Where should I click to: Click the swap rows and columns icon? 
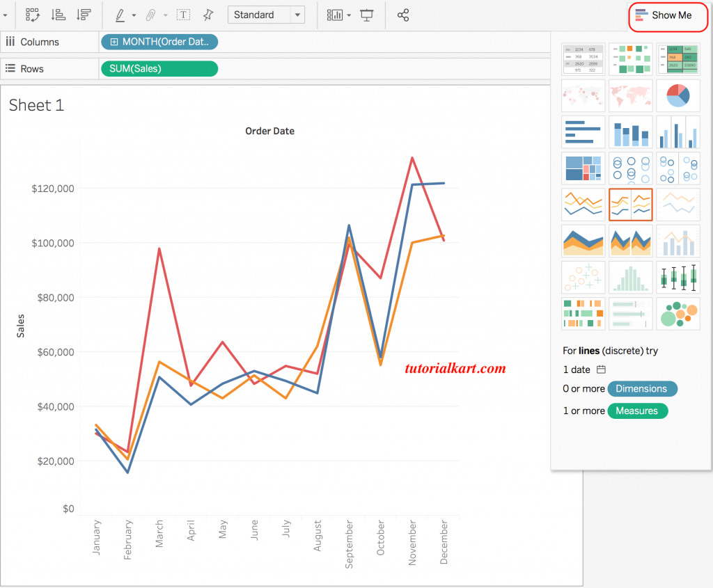click(32, 14)
